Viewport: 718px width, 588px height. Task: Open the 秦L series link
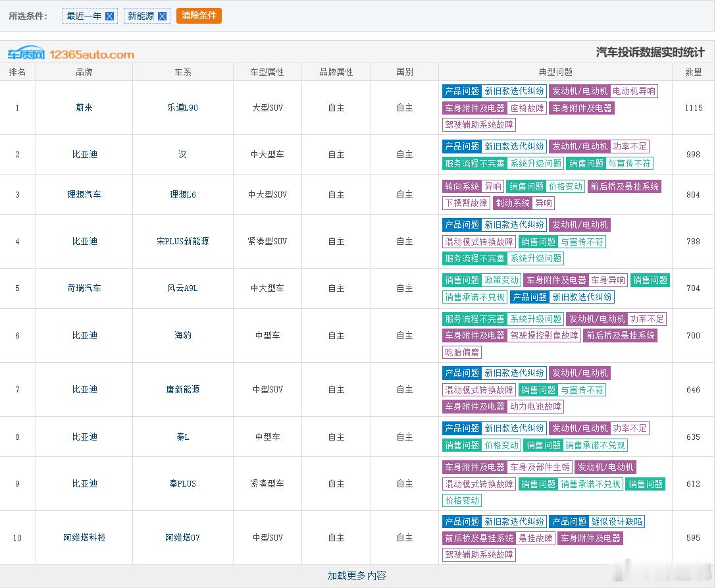(x=183, y=437)
